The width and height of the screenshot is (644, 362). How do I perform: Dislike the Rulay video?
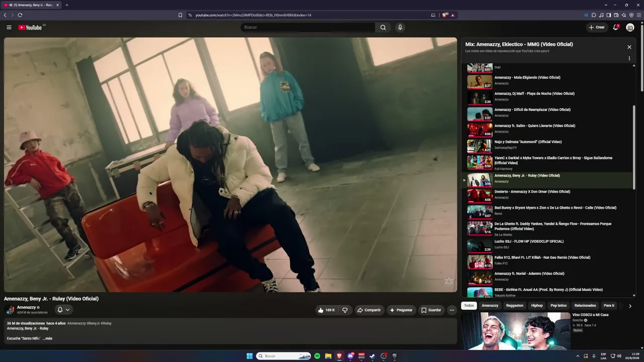click(345, 310)
